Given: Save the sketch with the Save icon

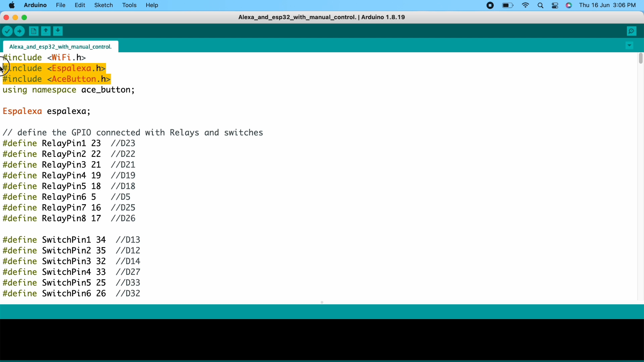Looking at the screenshot, I should 59,31.
